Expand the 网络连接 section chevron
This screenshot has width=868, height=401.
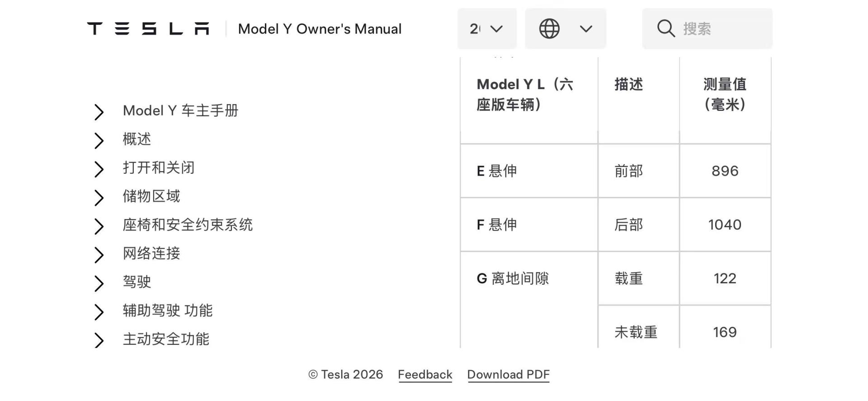pyautogui.click(x=99, y=254)
